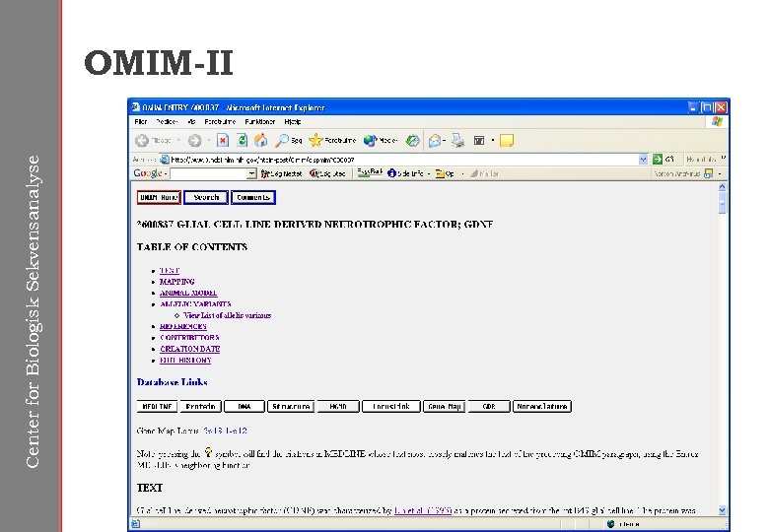Open the Mail envelope toolbar icon
This screenshot has width=769, height=532.
(x=434, y=141)
